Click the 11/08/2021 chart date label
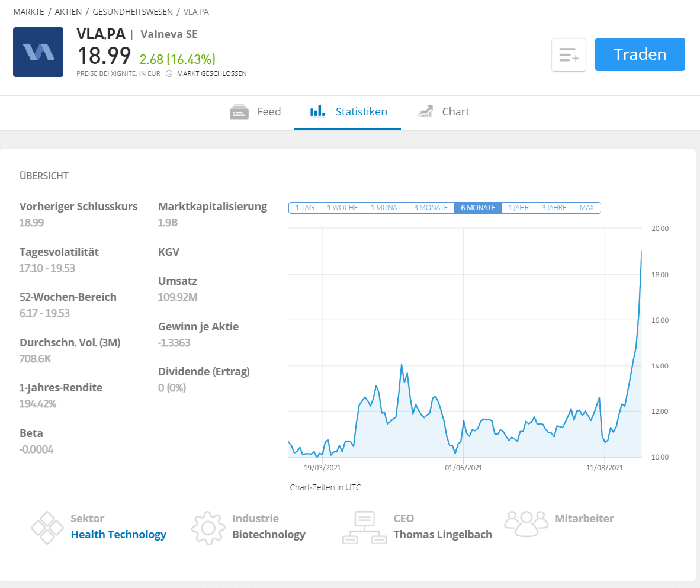The height and width of the screenshot is (588, 700). click(x=605, y=467)
